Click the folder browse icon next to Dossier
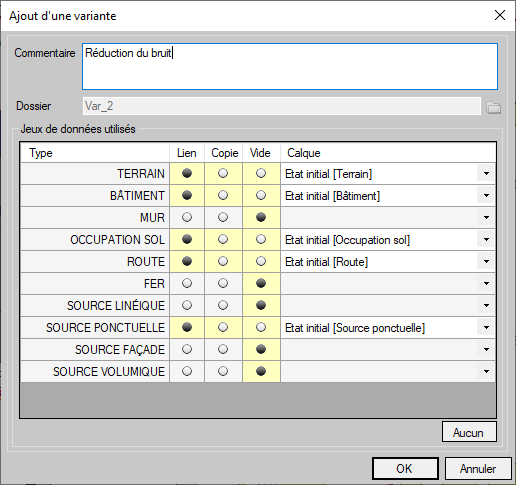This screenshot has height=485, width=516. point(493,108)
